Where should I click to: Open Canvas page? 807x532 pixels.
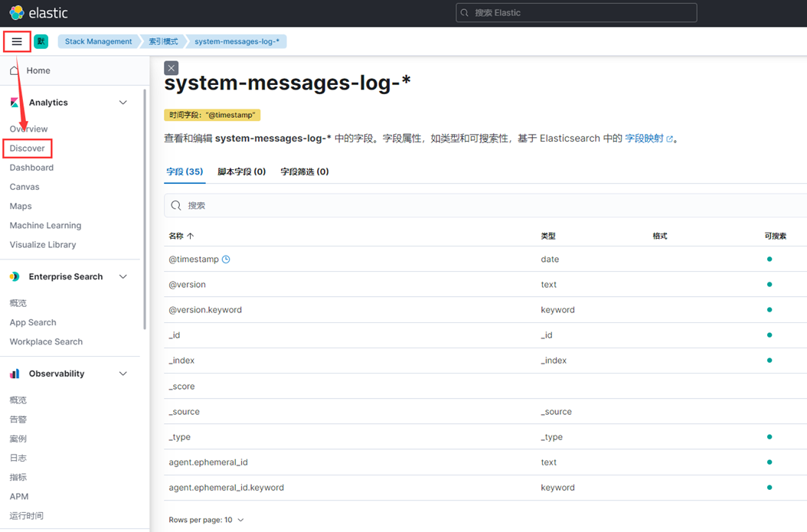coord(25,187)
